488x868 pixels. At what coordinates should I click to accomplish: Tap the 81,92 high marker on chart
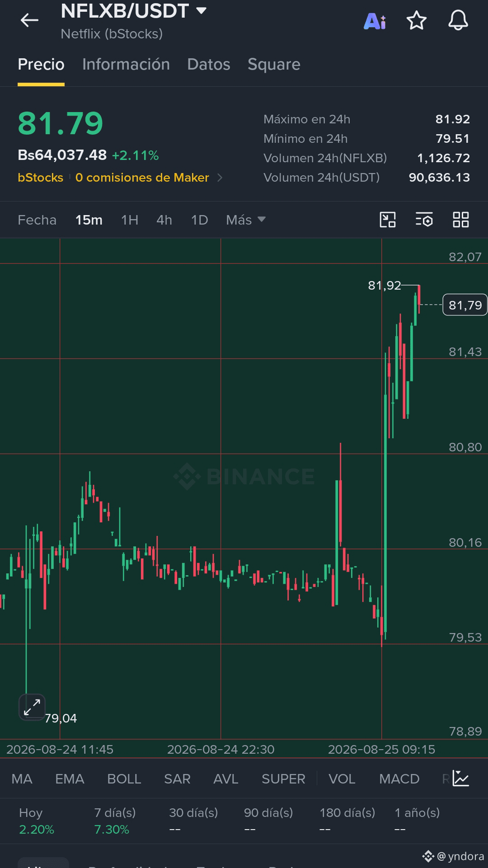pyautogui.click(x=385, y=286)
